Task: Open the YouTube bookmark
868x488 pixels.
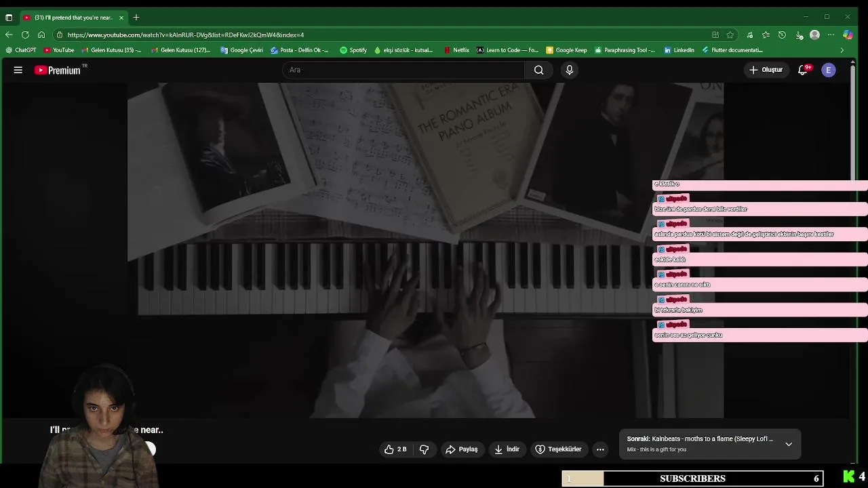Action: point(59,50)
